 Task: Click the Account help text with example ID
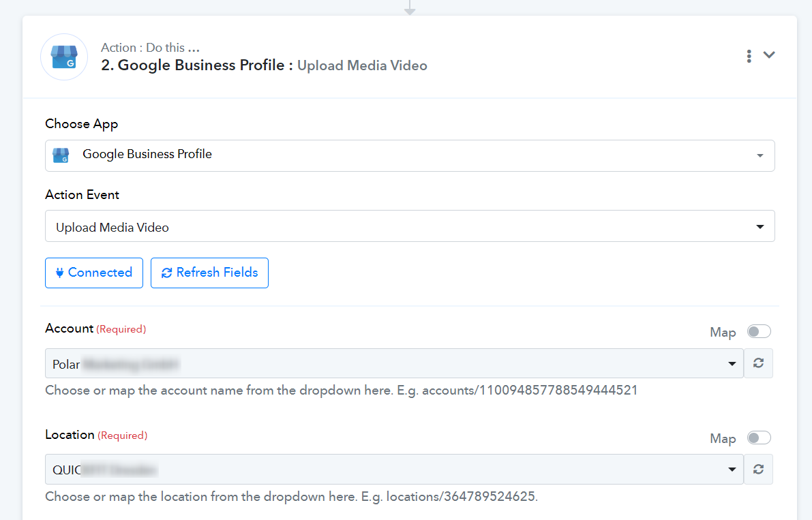coord(342,390)
